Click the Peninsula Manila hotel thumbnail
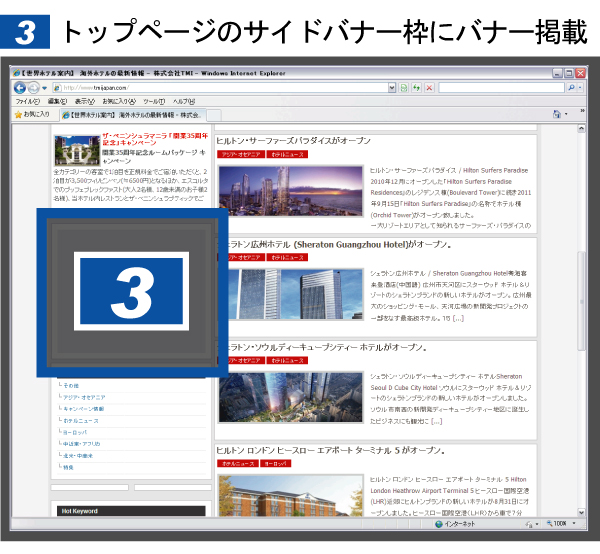Screen dimensions: 600x554 click(77, 150)
